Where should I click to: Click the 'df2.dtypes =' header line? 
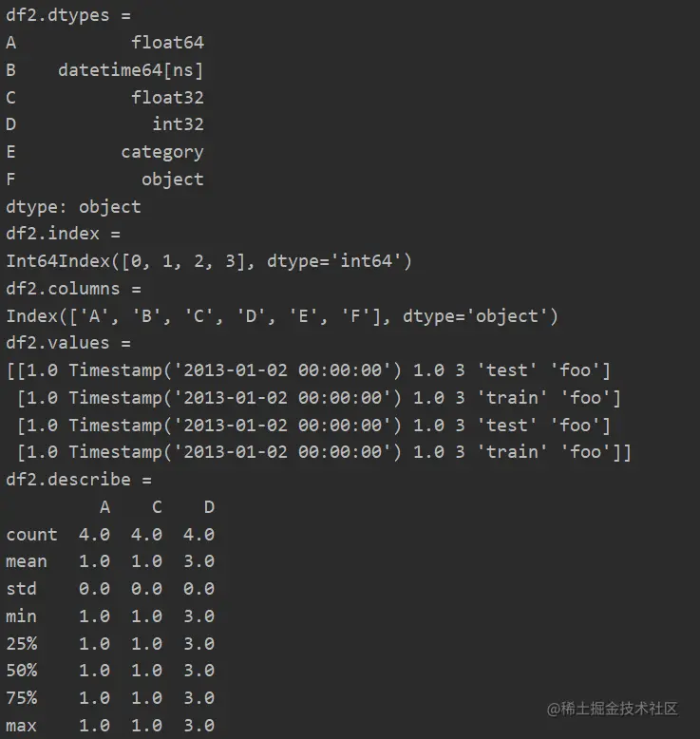68,15
